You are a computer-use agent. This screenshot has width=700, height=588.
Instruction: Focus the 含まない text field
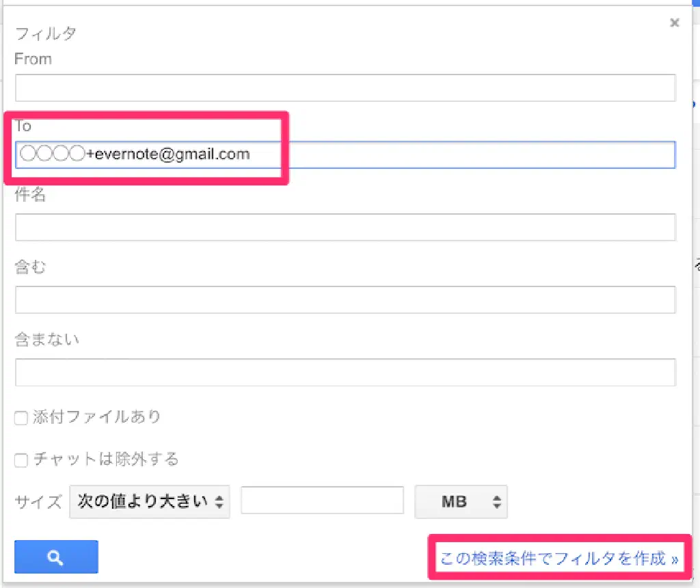345,372
